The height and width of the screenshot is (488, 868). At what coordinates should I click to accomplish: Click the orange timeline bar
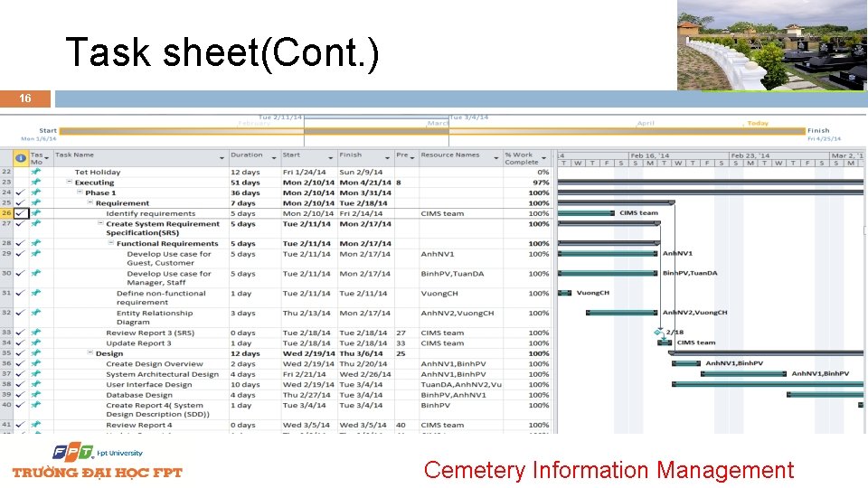tap(432, 131)
